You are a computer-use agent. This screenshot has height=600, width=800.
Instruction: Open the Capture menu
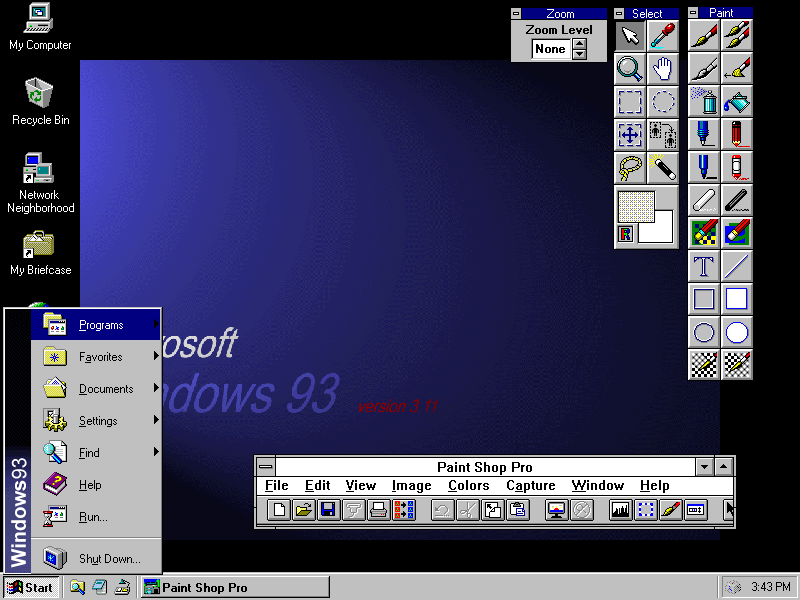pyautogui.click(x=530, y=486)
